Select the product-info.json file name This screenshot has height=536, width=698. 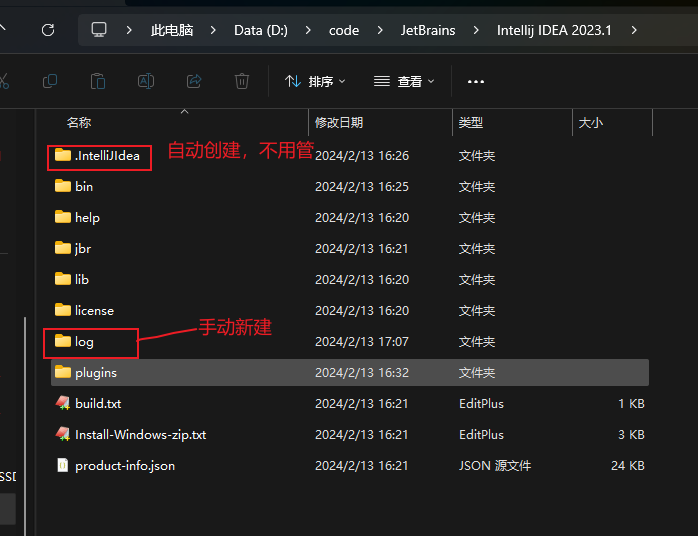pyautogui.click(x=125, y=466)
